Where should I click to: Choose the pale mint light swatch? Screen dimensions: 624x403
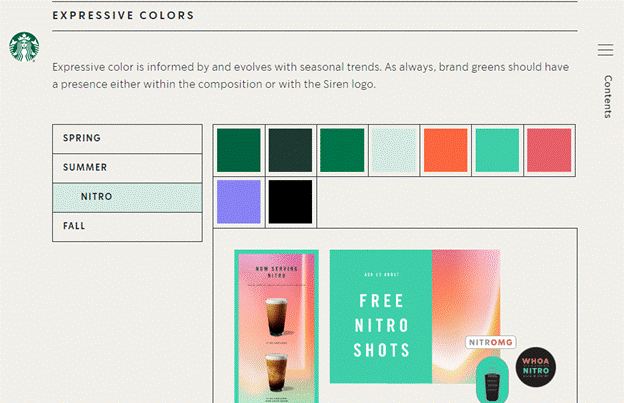point(394,150)
